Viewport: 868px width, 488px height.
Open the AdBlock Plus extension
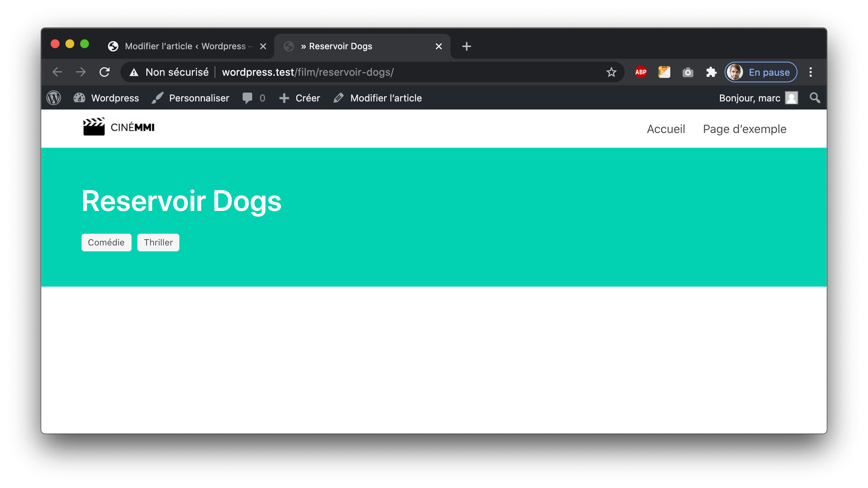(641, 72)
